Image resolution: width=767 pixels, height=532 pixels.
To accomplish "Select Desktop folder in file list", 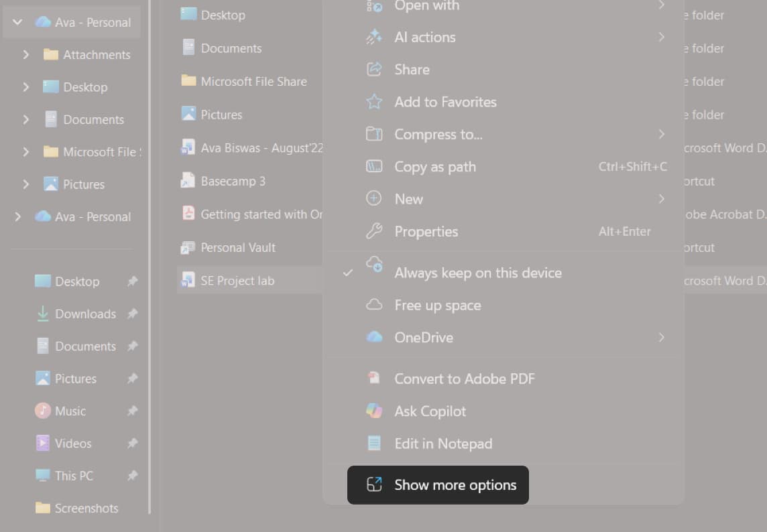I will click(213, 15).
